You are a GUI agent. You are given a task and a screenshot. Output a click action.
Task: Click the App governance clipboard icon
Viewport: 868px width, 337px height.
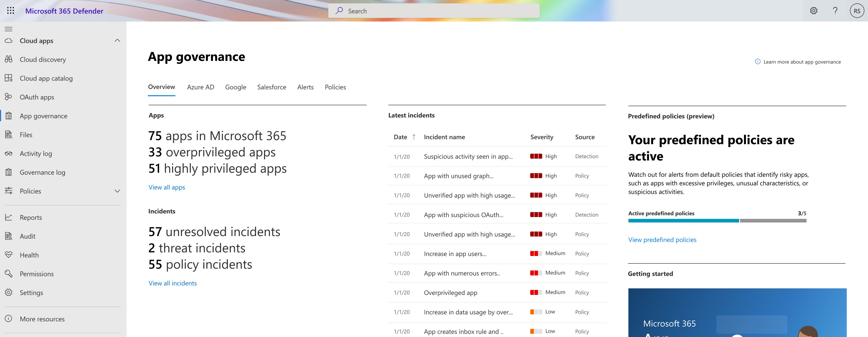coord(9,116)
